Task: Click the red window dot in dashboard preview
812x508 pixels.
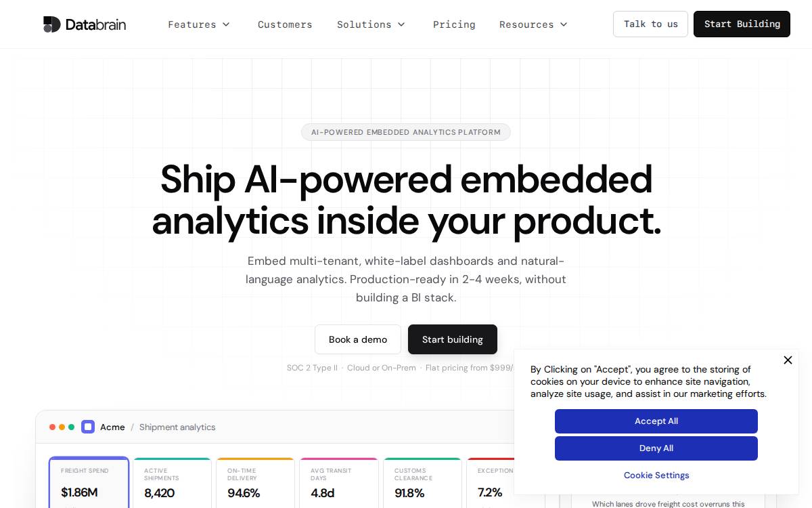Action: [53, 427]
